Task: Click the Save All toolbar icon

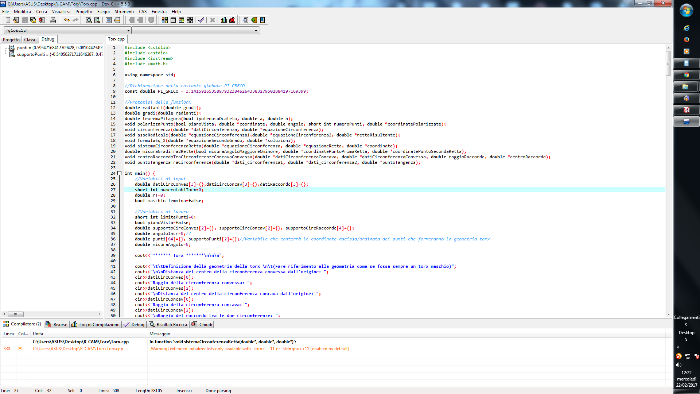Action: point(33,20)
